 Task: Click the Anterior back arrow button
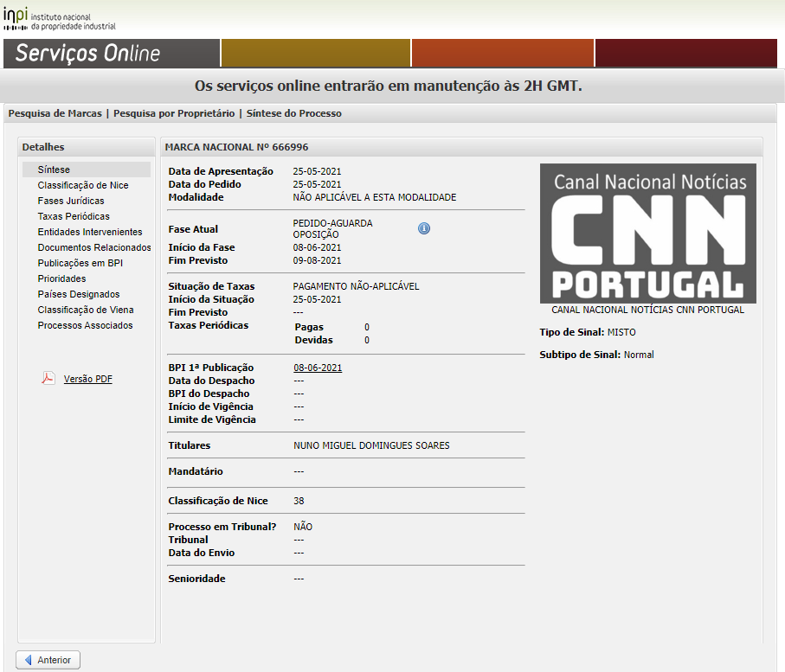(48, 660)
